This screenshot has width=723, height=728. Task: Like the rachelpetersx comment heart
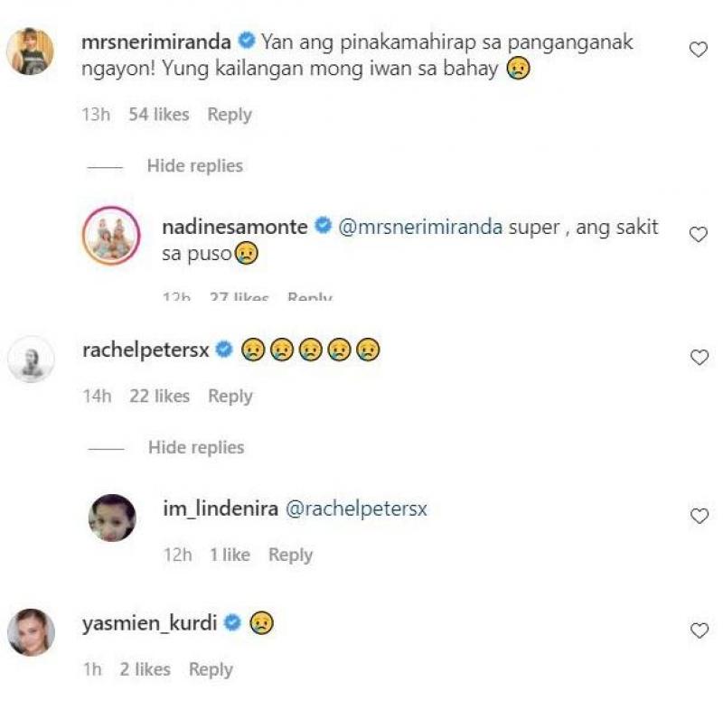[x=698, y=358]
